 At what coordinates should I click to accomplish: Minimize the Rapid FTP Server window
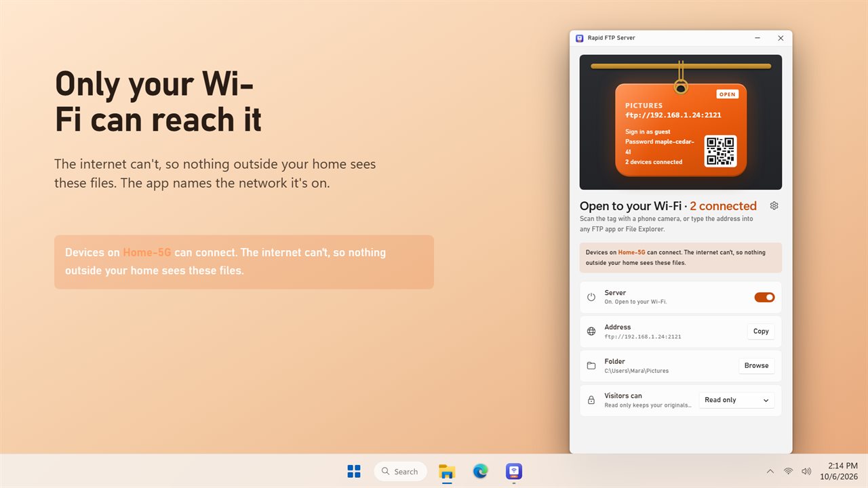click(x=757, y=38)
